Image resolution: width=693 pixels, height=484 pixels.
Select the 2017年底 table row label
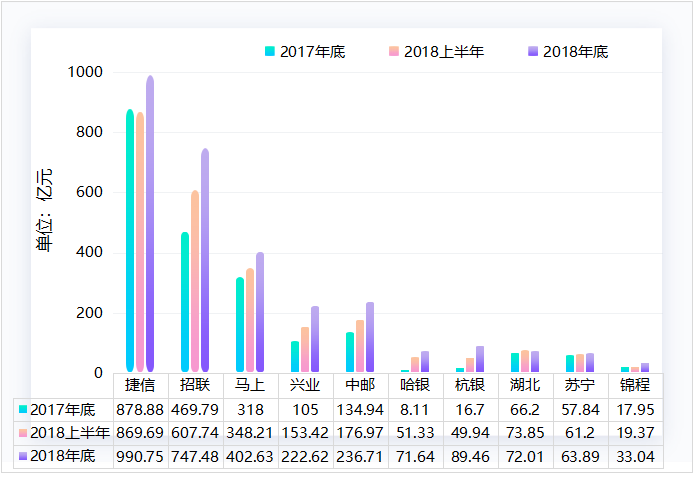pos(63,410)
